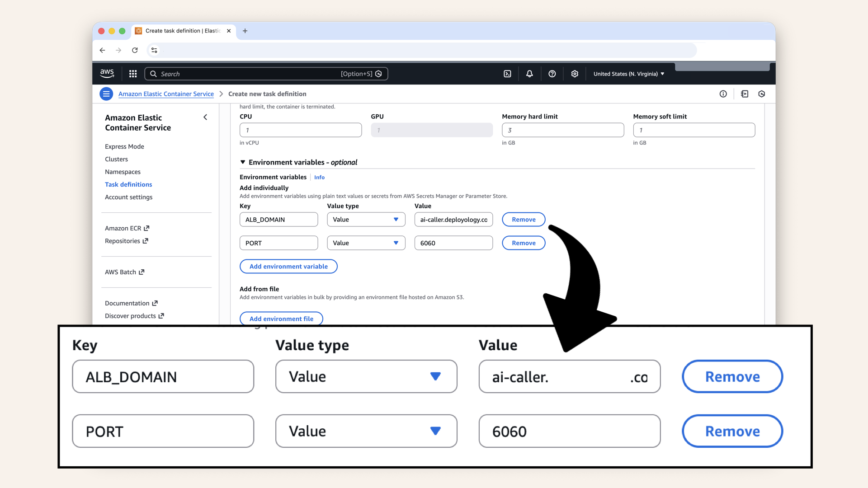Viewport: 868px width, 488px height.
Task: Click Amazon Elastic Container Service breadcrumb
Action: point(166,94)
